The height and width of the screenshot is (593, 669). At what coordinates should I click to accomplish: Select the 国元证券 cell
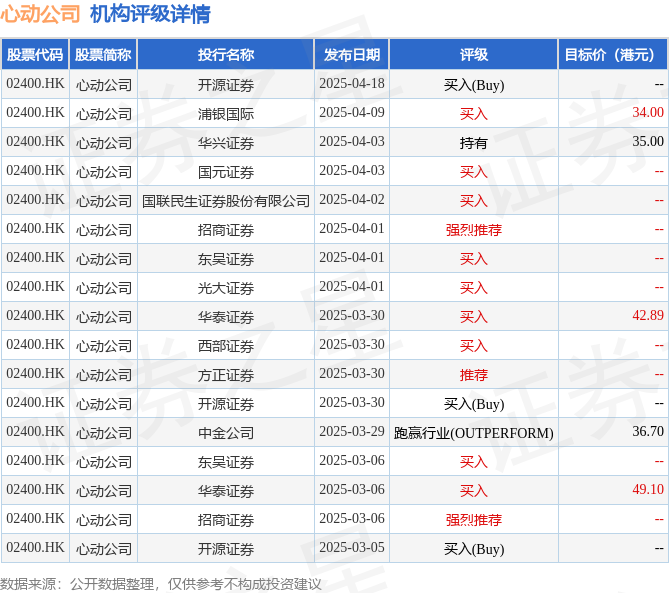coord(226,172)
